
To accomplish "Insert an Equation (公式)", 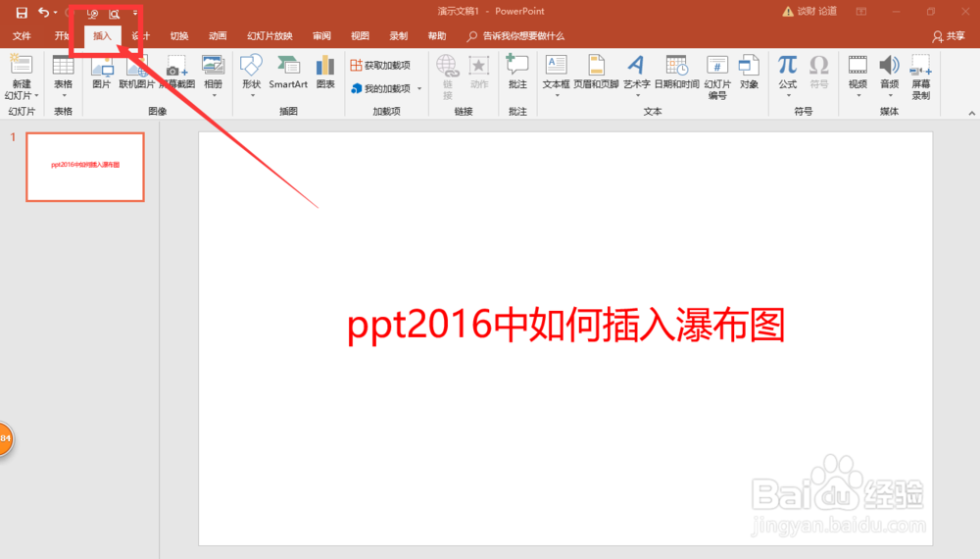I will point(788,77).
